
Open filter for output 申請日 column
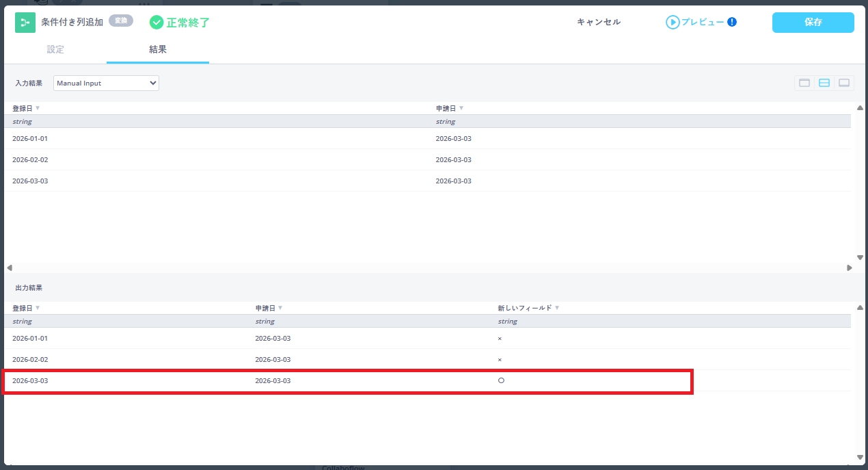[x=280, y=308]
